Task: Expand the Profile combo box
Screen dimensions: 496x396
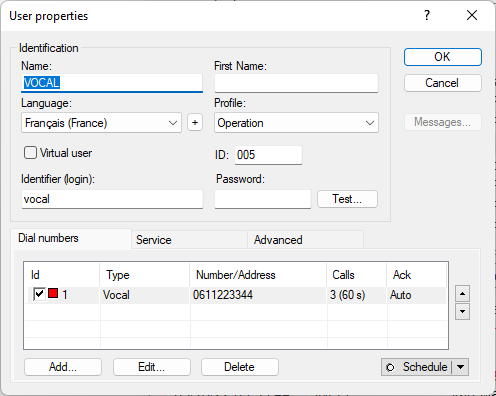Action: (x=296, y=123)
